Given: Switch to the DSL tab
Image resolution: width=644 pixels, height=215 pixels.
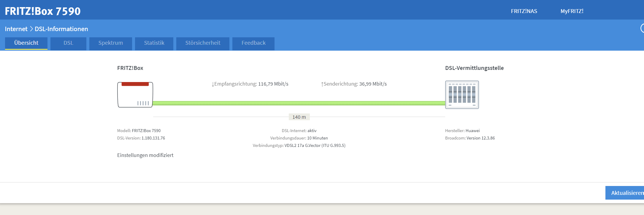Looking at the screenshot, I should pos(68,43).
